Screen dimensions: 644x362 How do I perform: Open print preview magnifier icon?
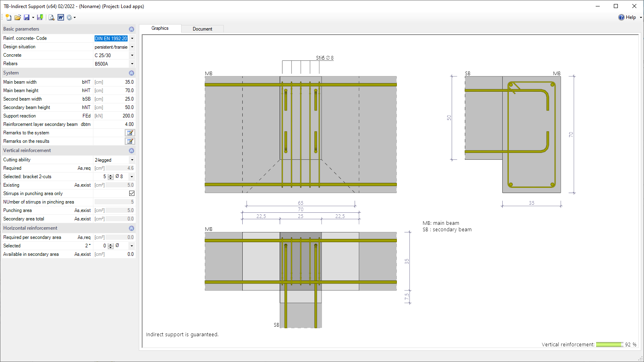click(x=52, y=17)
